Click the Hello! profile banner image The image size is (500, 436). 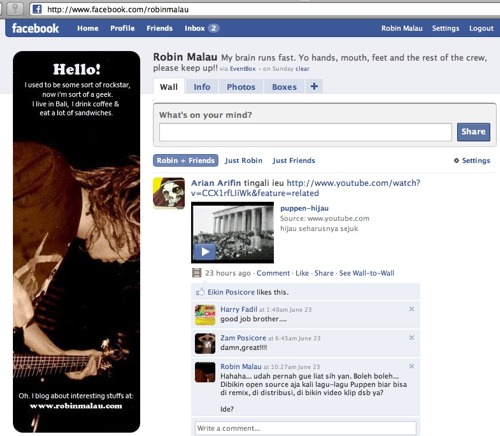(76, 242)
